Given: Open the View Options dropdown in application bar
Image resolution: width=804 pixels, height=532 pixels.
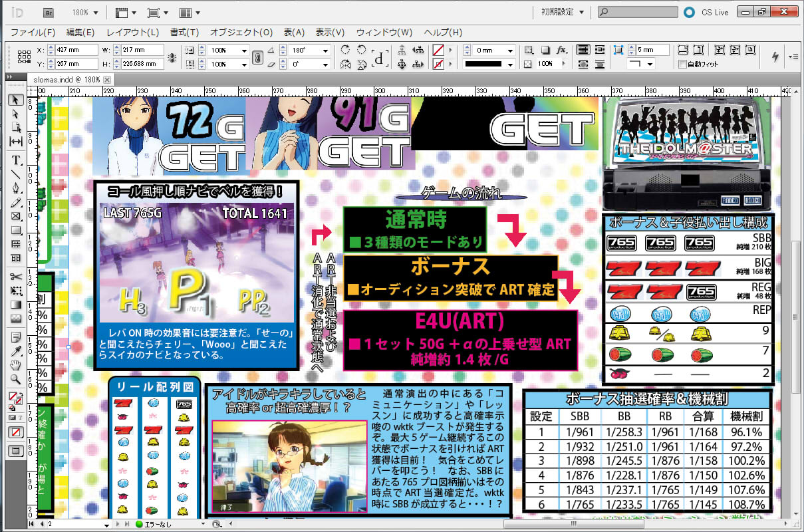Looking at the screenshot, I should point(126,13).
